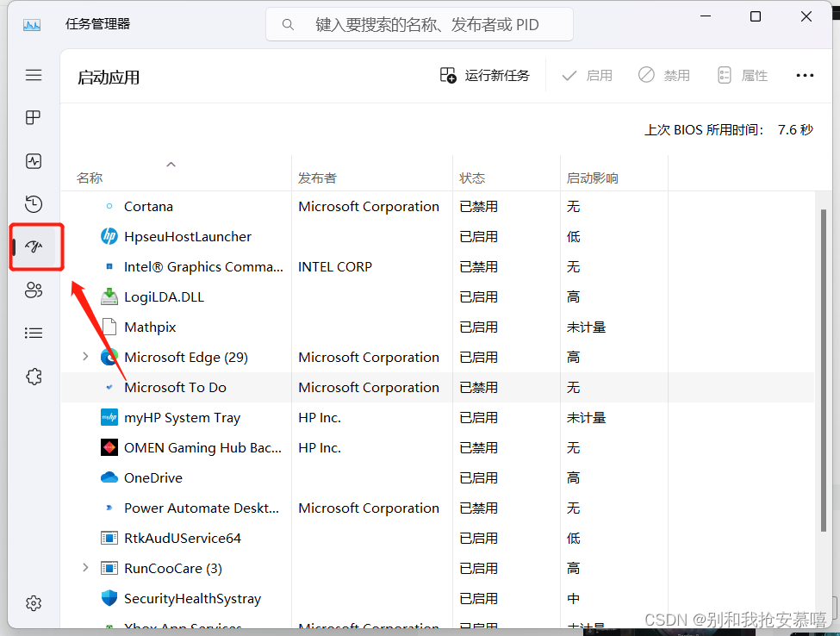Click the Intel Graphics Command icon

(109, 266)
